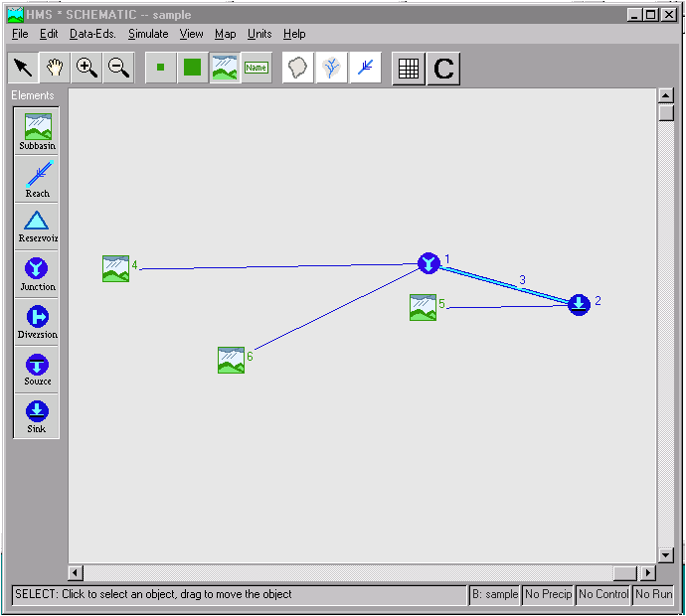Image resolution: width=686 pixels, height=616 pixels.
Task: Open the Units menu
Action: pyautogui.click(x=259, y=34)
